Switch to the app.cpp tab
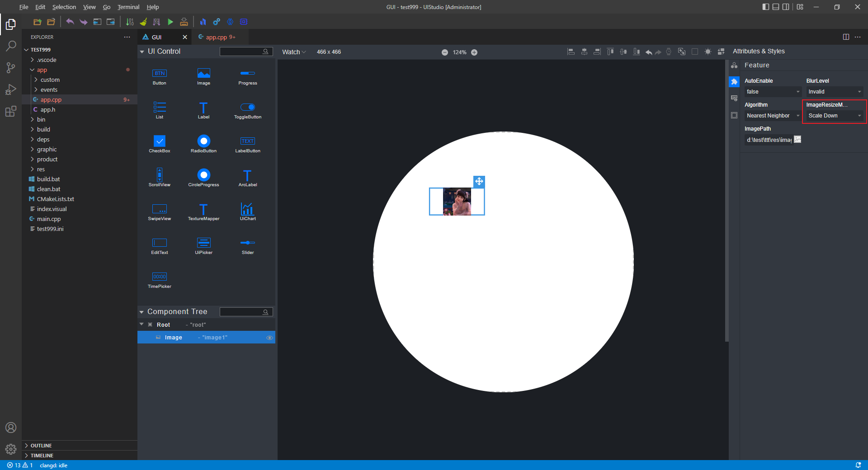The height and width of the screenshot is (470, 868). pyautogui.click(x=217, y=37)
